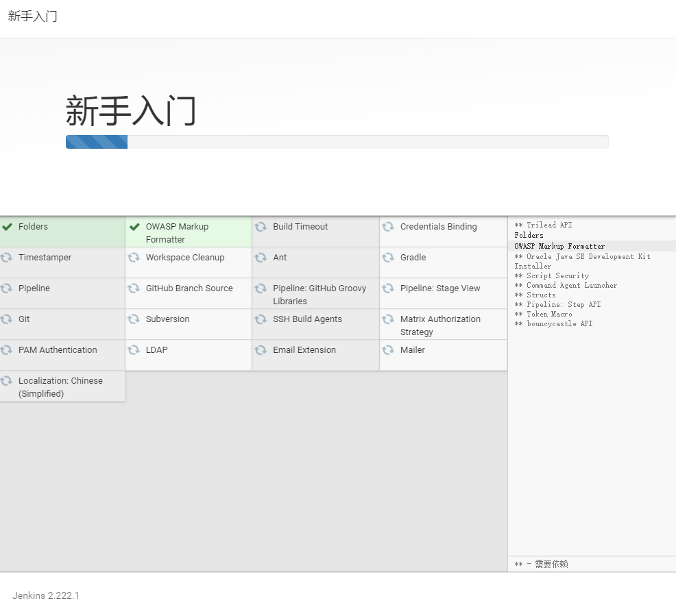Image resolution: width=676 pixels, height=616 pixels.
Task: Click the refresh icon for SSH Build Agents
Action: (x=261, y=319)
